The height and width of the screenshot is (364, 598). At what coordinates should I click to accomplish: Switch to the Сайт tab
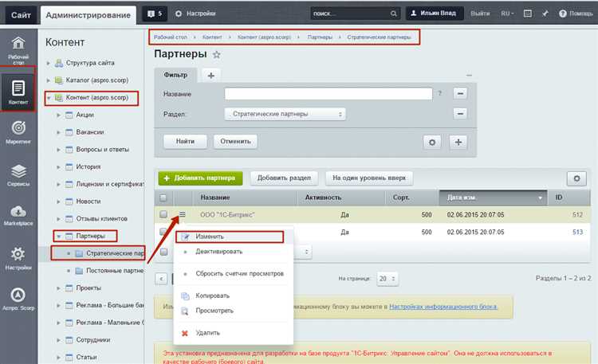[21, 15]
